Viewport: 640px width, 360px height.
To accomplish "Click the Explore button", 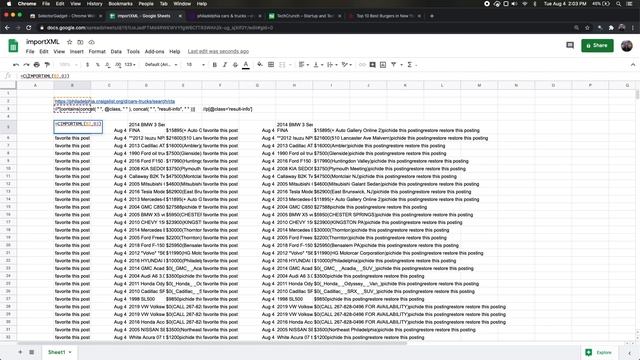I will [599, 352].
